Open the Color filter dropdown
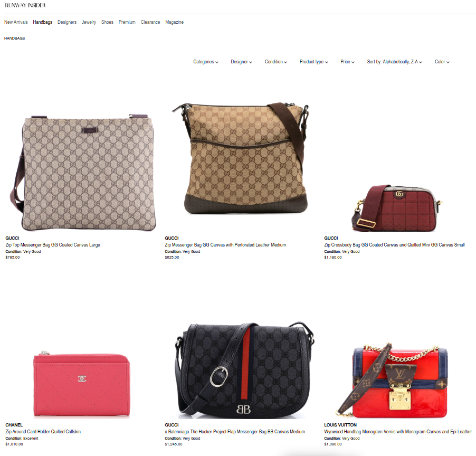Image resolution: width=476 pixels, height=456 pixels. point(442,62)
